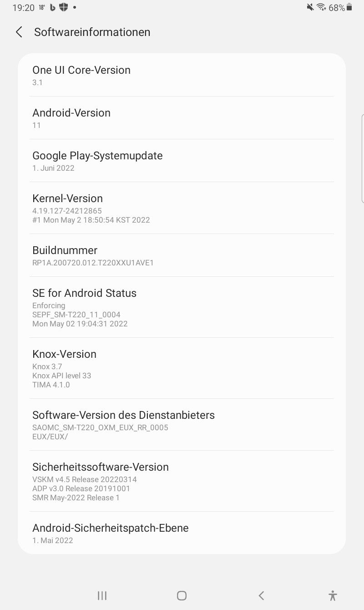Tap the Sicherheitssoftware-Version entry
Viewport: 364px width, 610px height.
tap(182, 481)
